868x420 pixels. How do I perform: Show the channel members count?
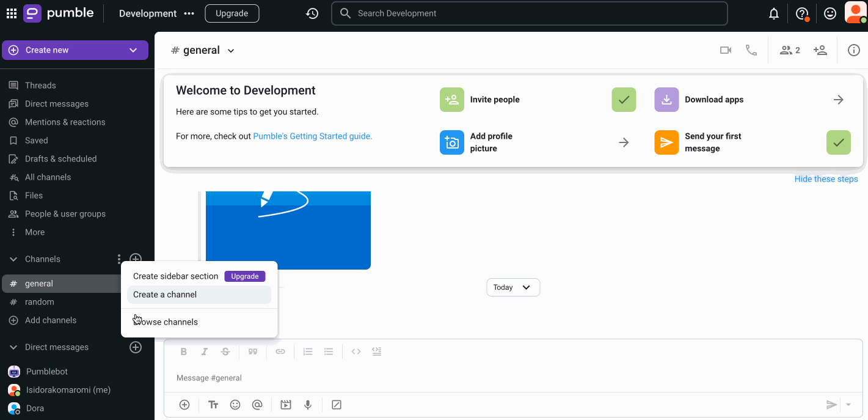tap(790, 50)
